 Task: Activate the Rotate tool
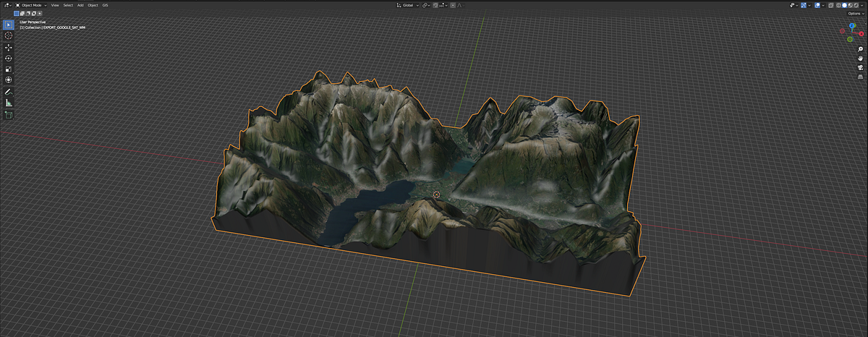(9, 58)
